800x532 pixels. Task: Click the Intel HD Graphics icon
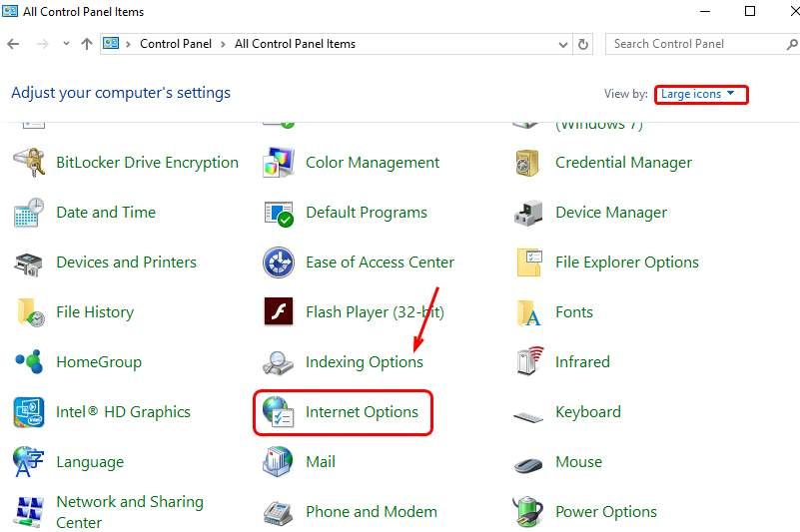pos(29,411)
